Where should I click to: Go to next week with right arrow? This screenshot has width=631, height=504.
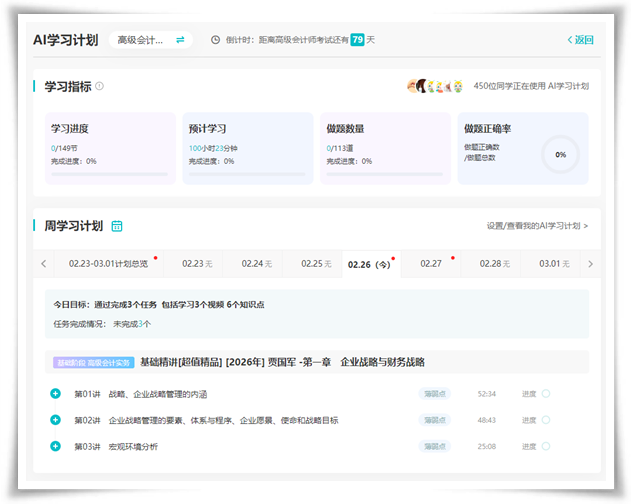[590, 264]
